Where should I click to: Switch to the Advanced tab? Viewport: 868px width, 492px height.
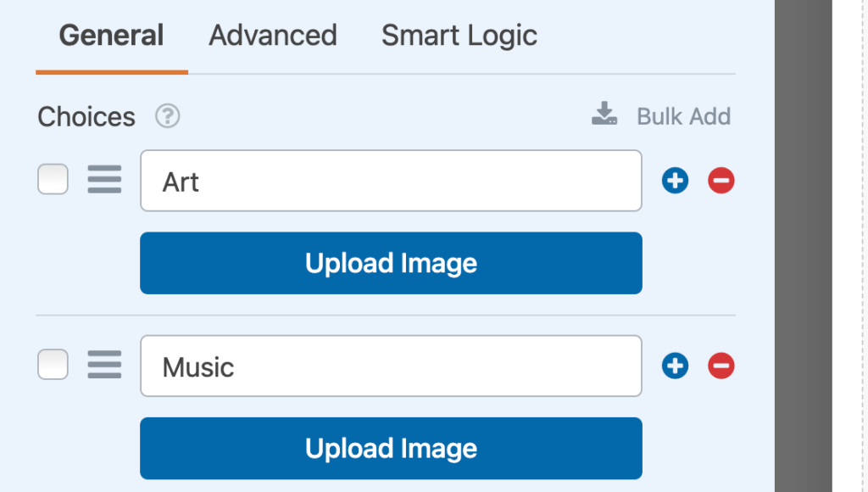coord(272,36)
